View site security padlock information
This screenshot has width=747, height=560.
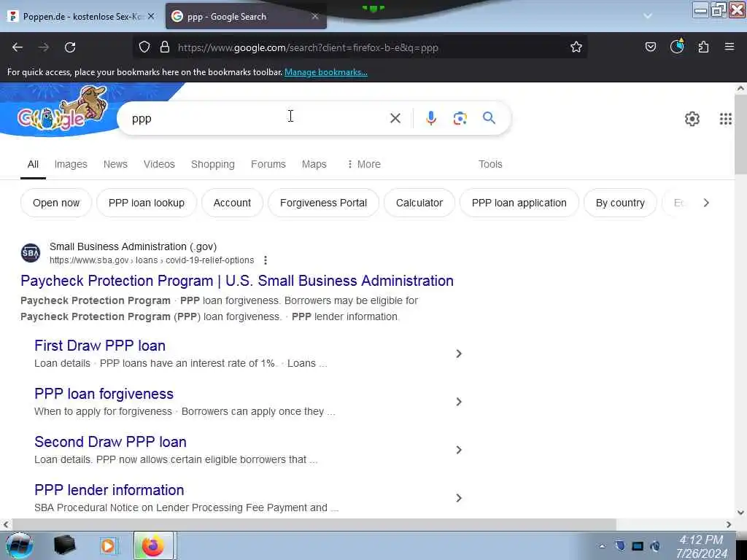pos(165,47)
